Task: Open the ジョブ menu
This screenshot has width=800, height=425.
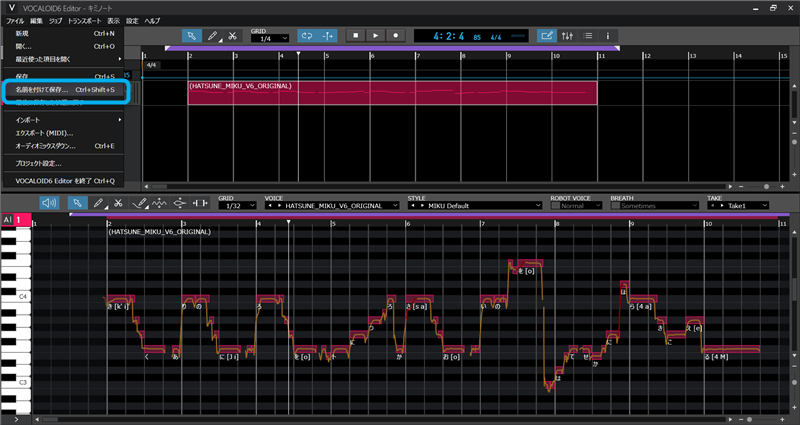Action: (55, 21)
